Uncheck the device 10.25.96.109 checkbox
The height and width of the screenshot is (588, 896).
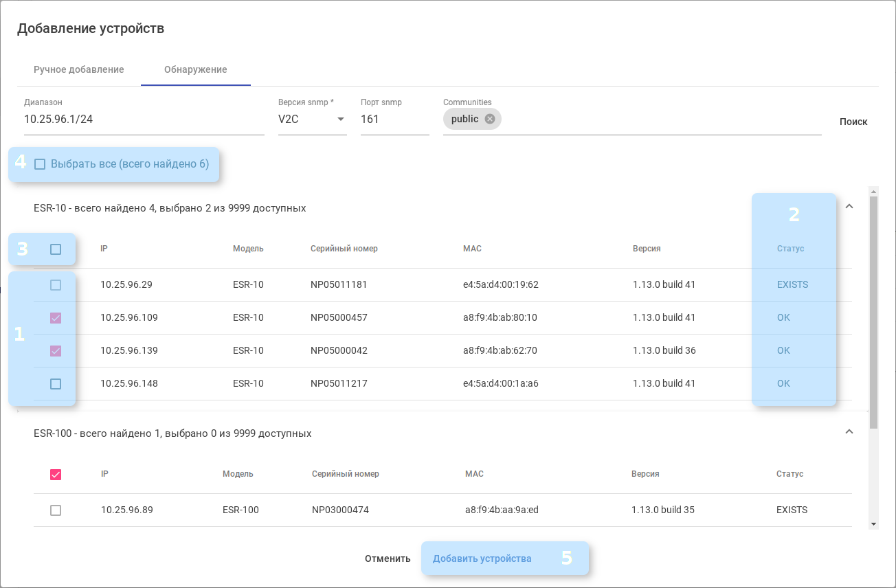pos(56,318)
